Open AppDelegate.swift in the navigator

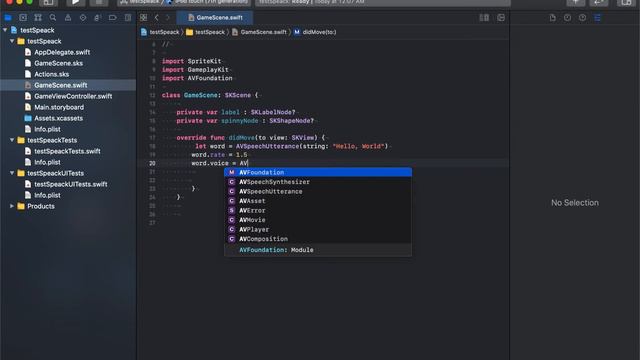tap(62, 52)
